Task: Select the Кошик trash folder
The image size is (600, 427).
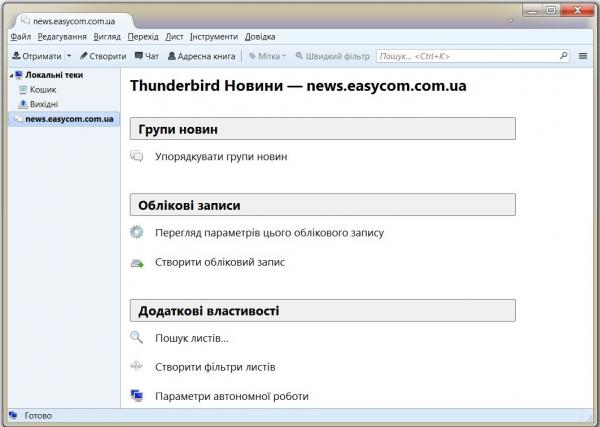Action: point(43,90)
